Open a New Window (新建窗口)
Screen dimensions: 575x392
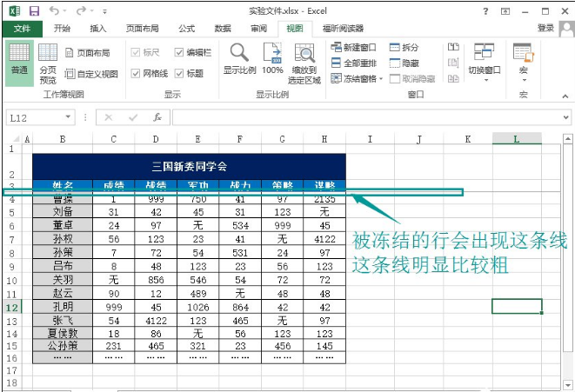(x=353, y=47)
